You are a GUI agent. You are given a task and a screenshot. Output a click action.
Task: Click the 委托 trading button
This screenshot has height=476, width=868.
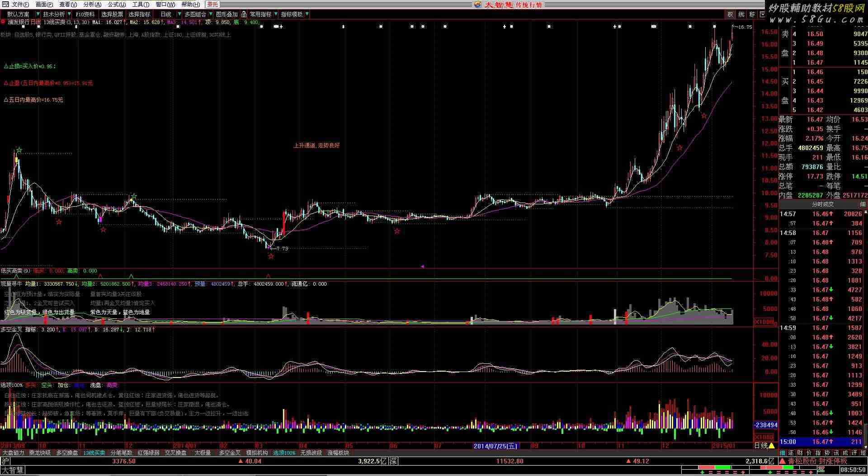tap(212, 4)
